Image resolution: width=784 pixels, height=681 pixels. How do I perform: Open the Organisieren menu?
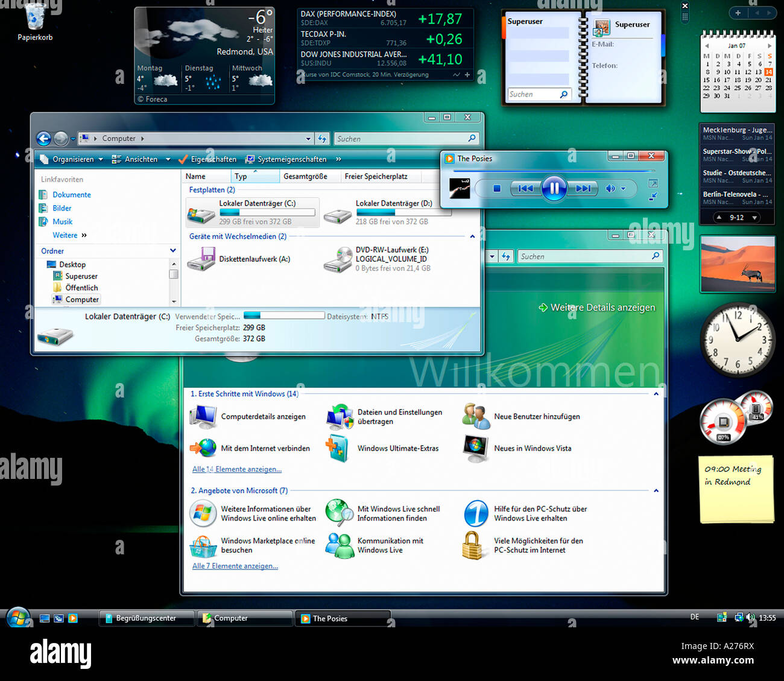(72, 159)
